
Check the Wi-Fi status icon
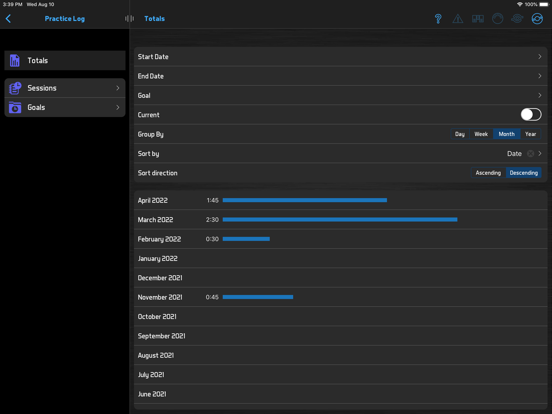(520, 4)
